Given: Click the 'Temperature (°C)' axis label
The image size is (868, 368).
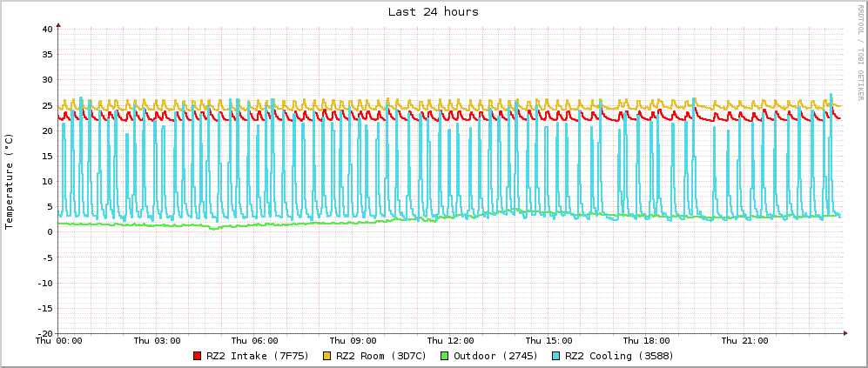Looking at the screenshot, I should 9,181.
